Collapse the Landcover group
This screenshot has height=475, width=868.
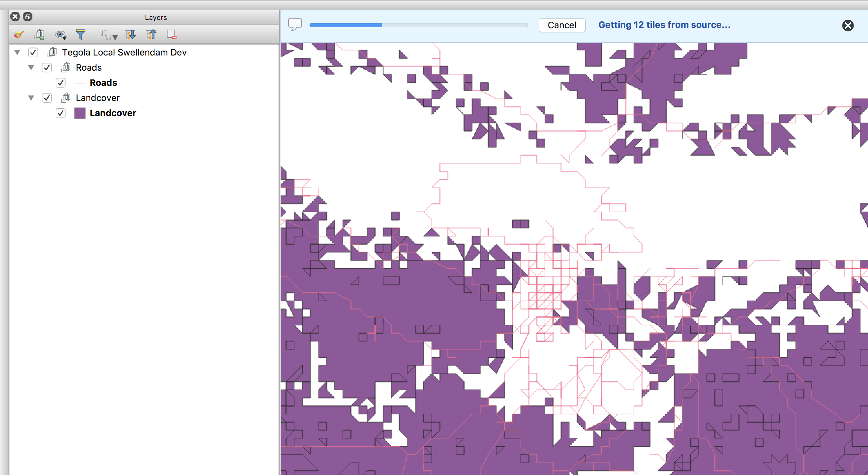click(x=31, y=98)
